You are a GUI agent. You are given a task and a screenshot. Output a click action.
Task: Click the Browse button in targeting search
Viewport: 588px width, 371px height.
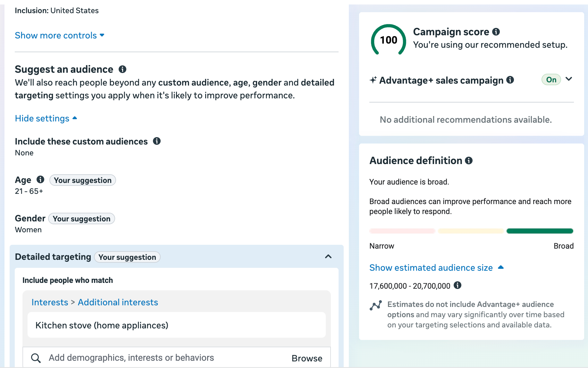(307, 358)
